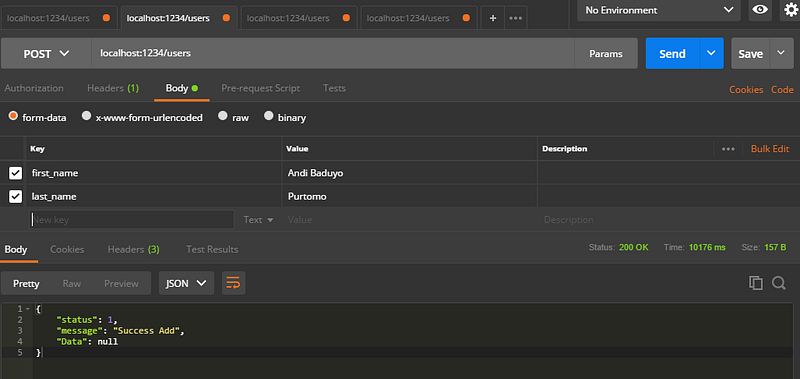Open the Tests tab
Screen dimensions: 800x379
coord(334,88)
